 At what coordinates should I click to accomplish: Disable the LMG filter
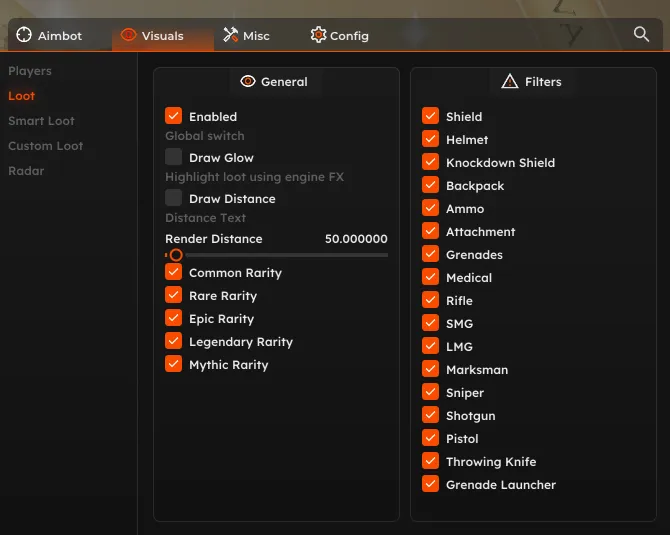[430, 346]
